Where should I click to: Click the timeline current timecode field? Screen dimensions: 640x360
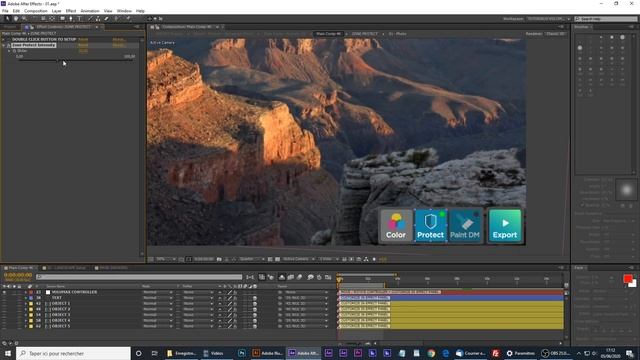pyautogui.click(x=18, y=276)
